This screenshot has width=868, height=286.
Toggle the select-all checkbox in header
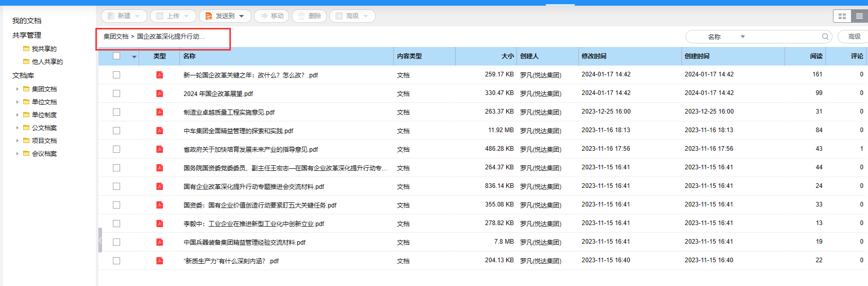[116, 56]
